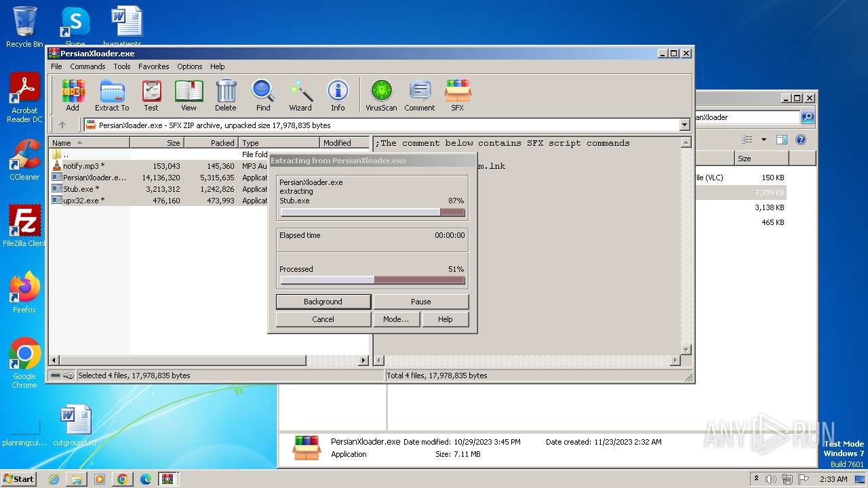The height and width of the screenshot is (488, 868).
Task: Click the Delete trash icon in toolbar
Action: click(x=226, y=96)
